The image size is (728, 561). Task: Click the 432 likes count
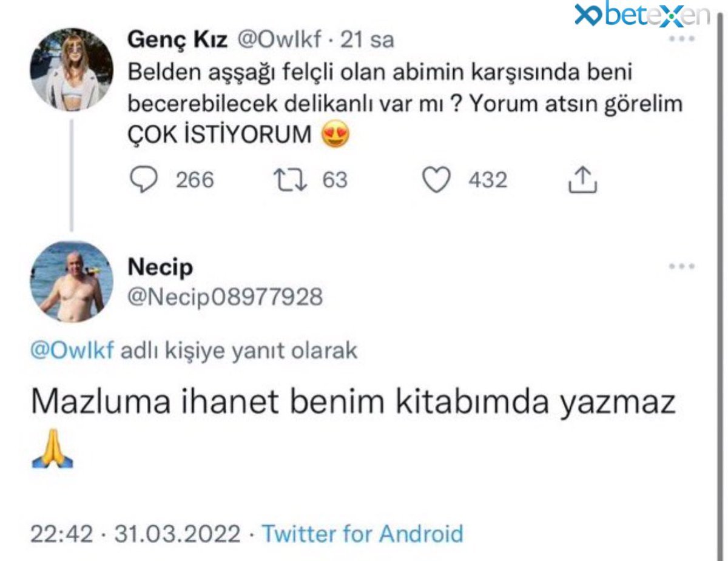pos(487,180)
